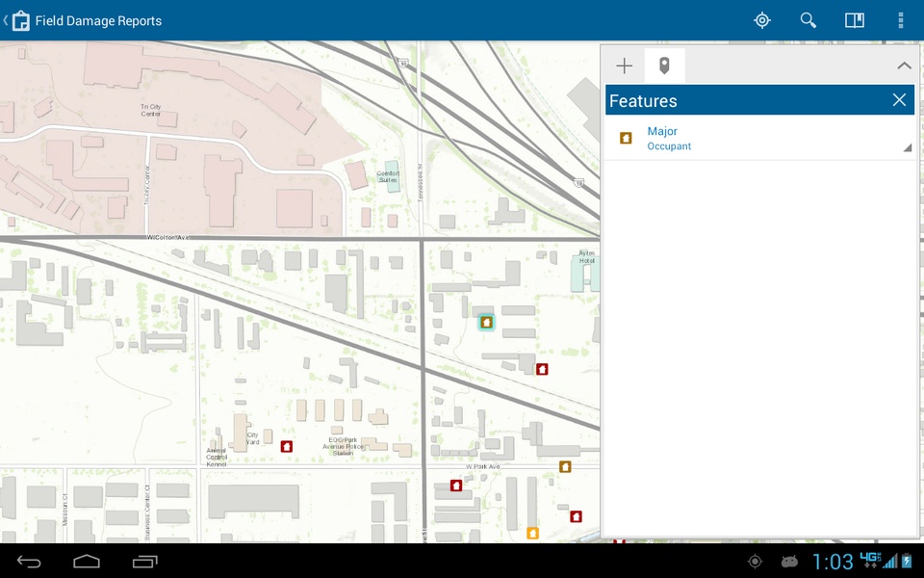Tap the Ayres Hotel label on the map
Viewport: 924px width, 578px height.
pos(586,256)
